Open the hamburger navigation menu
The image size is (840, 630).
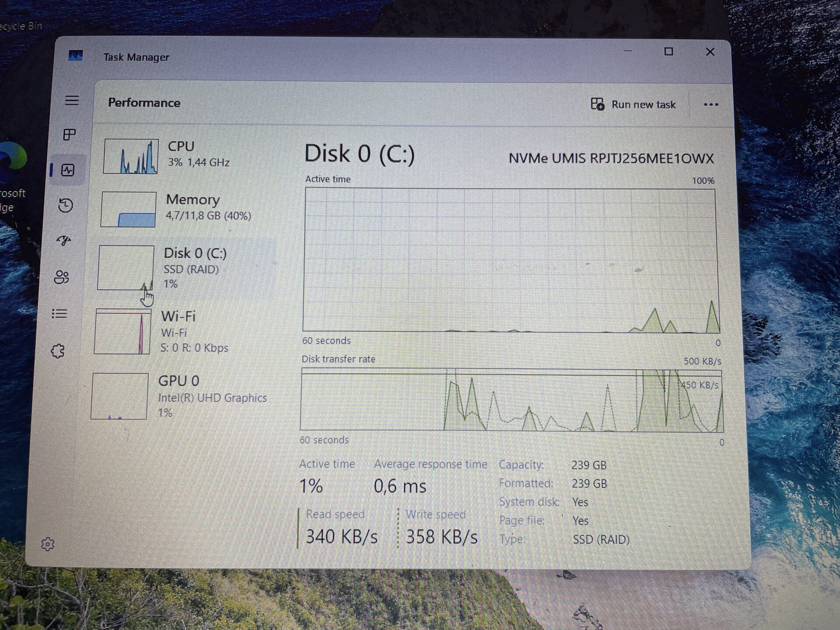[x=72, y=101]
